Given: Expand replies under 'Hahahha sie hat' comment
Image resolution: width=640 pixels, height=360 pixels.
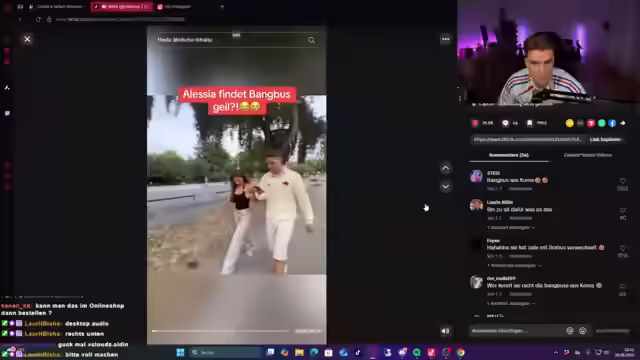Looking at the screenshot, I should (514, 265).
